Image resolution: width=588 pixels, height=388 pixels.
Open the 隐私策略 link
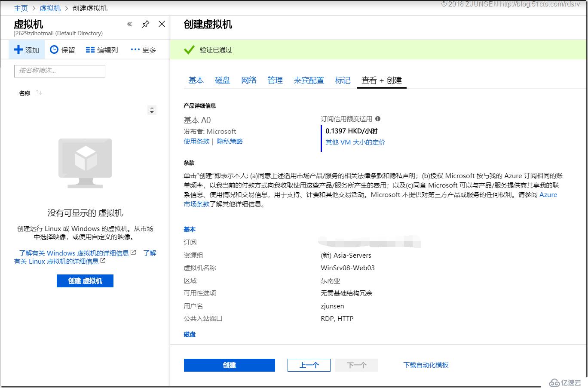point(230,141)
